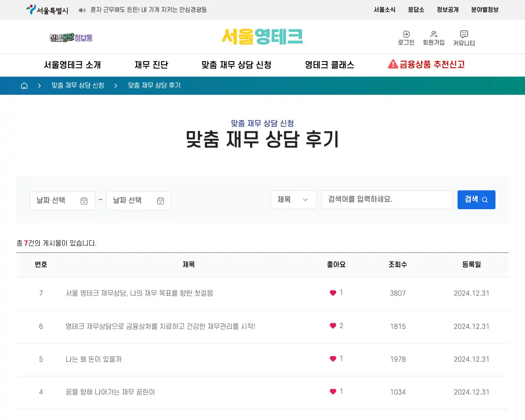
Task: Open the 재무 진단 menu
Action: pos(151,65)
